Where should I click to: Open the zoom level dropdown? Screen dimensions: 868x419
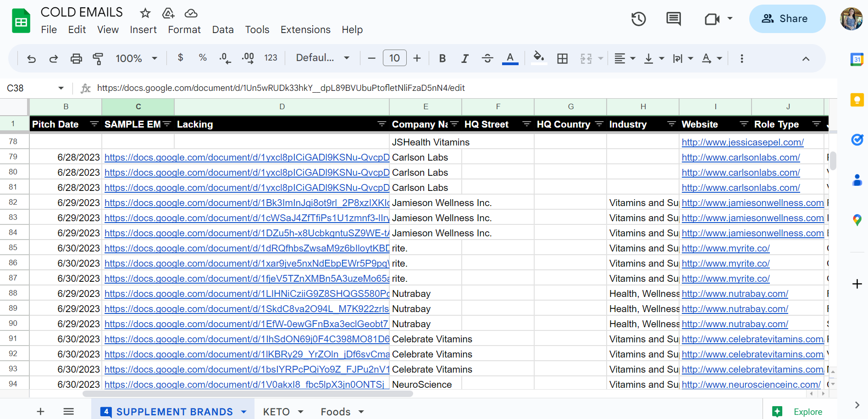(x=137, y=58)
